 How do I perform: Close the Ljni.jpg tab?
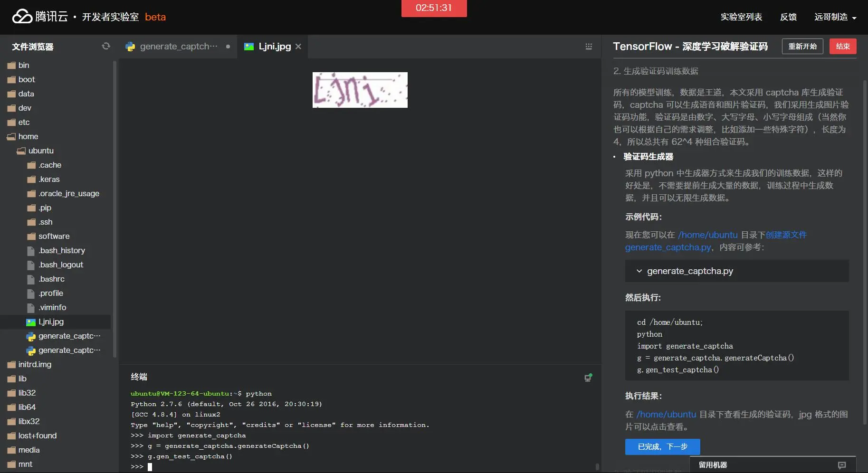point(298,47)
